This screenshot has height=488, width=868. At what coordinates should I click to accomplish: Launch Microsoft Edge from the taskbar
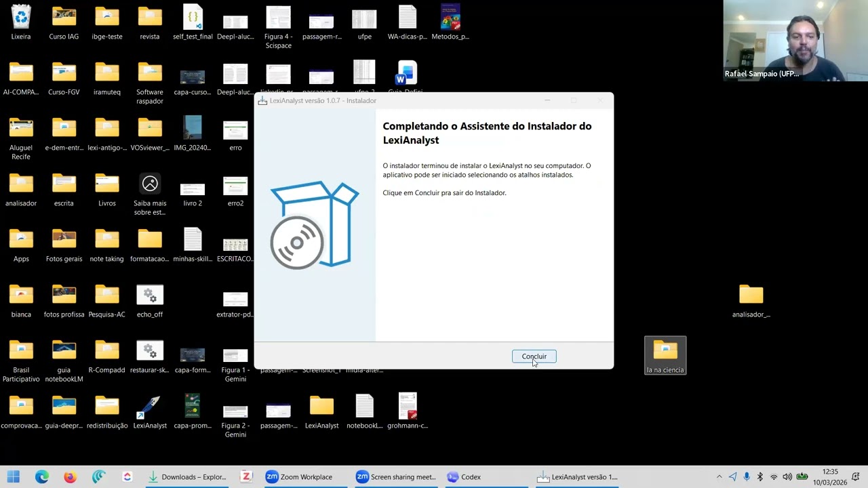(x=42, y=477)
